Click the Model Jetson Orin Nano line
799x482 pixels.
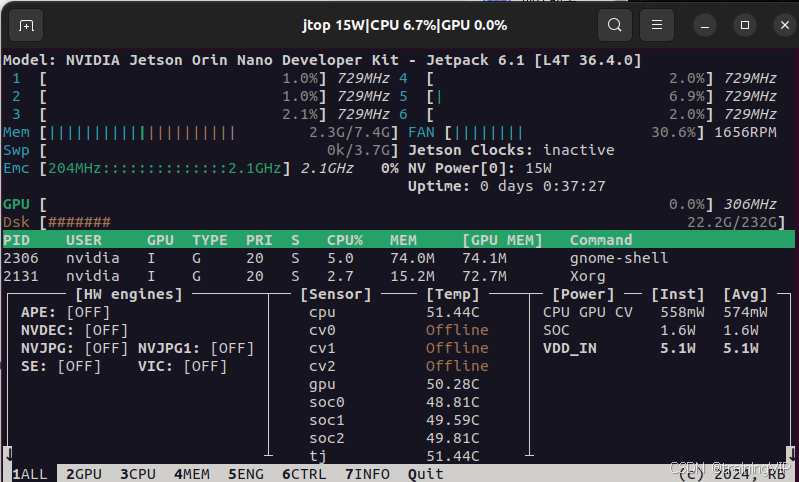(322, 60)
